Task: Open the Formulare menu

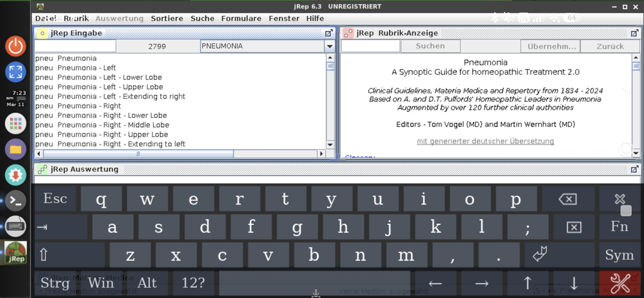Action: pos(241,19)
